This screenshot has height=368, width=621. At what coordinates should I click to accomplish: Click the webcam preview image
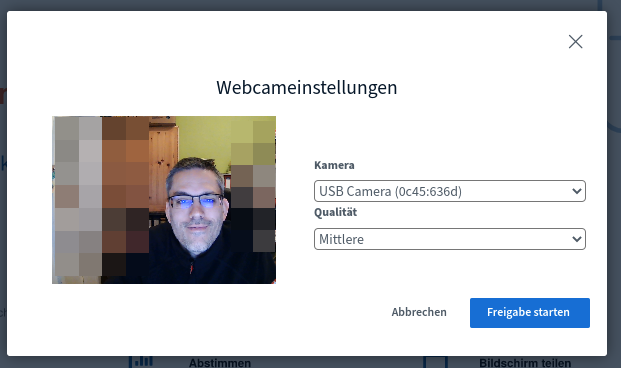[x=164, y=200]
